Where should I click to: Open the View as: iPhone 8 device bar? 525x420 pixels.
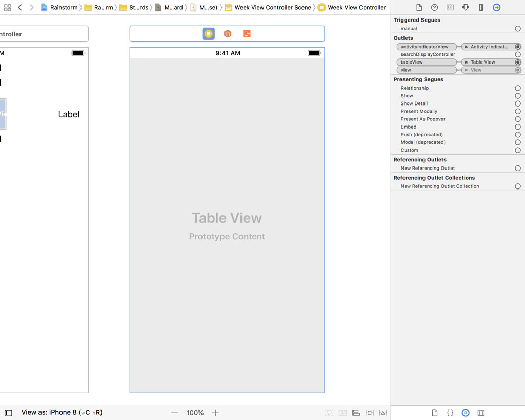[62, 413]
